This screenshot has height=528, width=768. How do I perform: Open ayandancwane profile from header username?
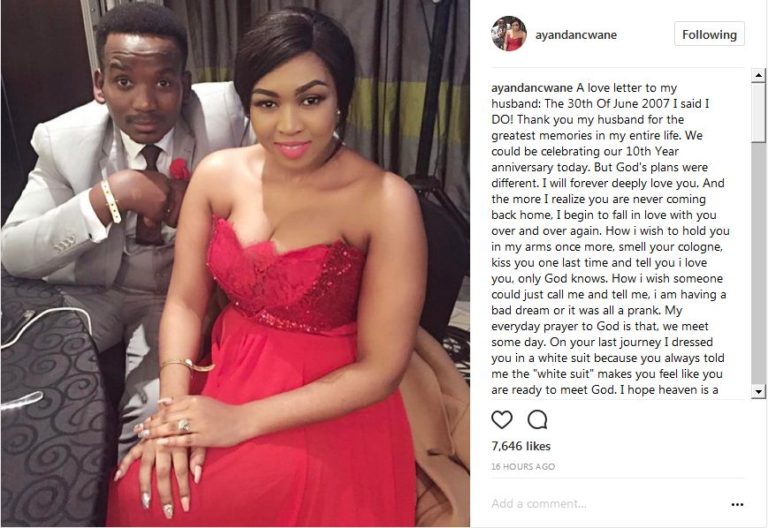tap(576, 35)
